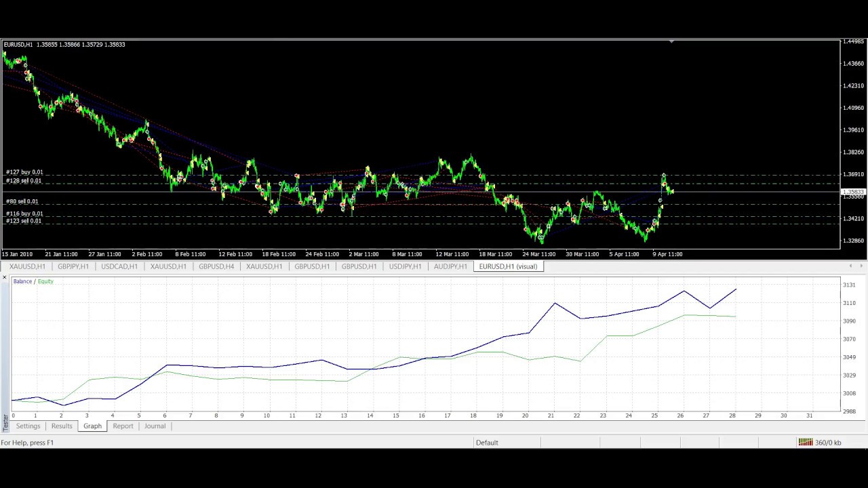Select the #123 sell 0.01 order label
The image size is (868, 488).
coord(24,221)
